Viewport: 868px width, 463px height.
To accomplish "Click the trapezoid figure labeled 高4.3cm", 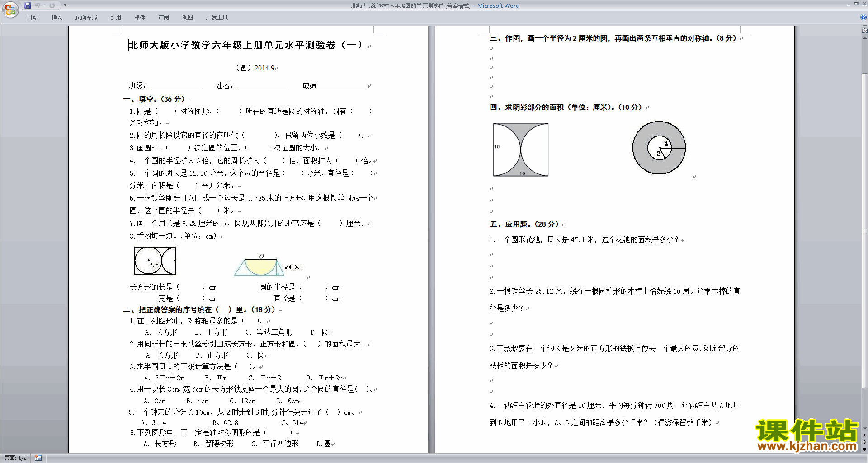I will pos(268,265).
